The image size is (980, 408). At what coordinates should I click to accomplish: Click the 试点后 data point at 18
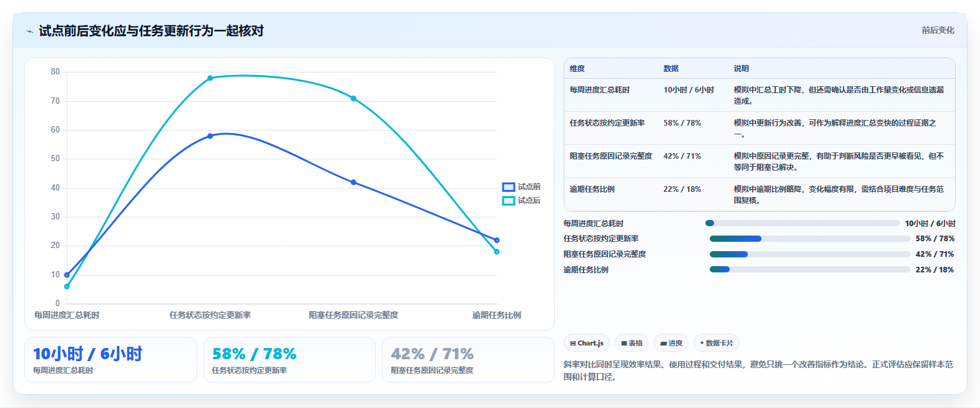[497, 252]
